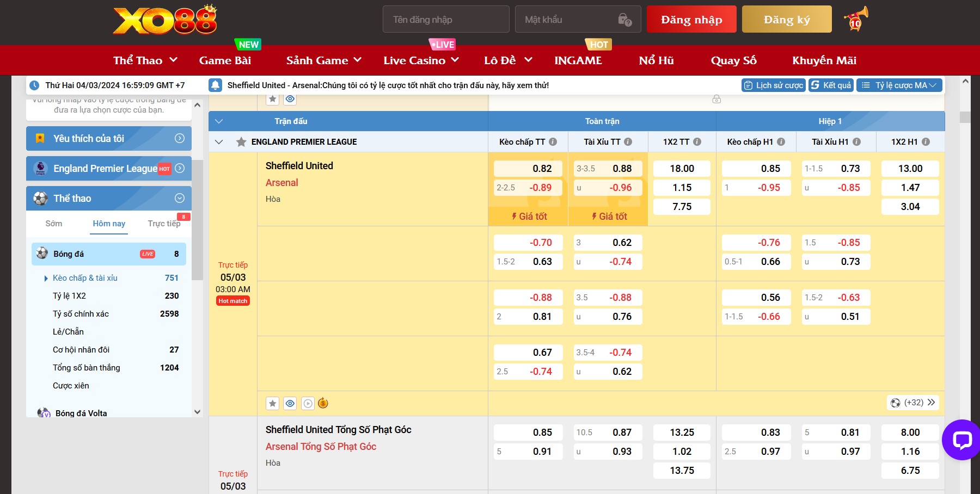Collapse the England Premier League section chevron
This screenshot has width=980, height=494.
point(219,142)
